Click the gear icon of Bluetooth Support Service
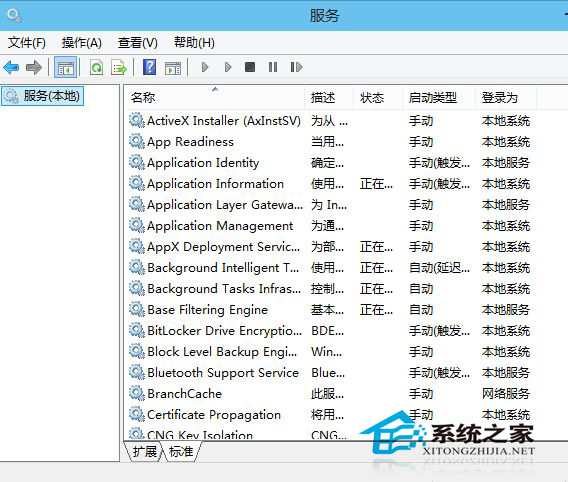568x482 pixels. tap(137, 372)
